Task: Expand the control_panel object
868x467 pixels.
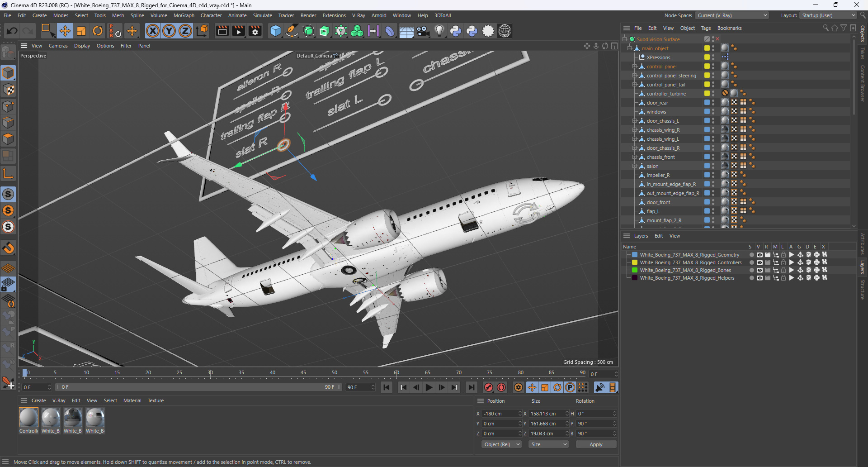Action: [635, 67]
